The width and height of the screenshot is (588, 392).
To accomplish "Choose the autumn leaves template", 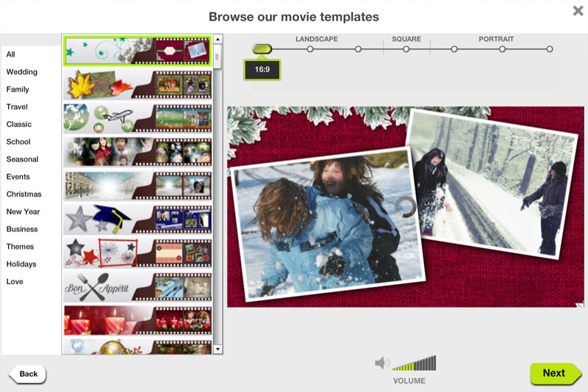I will (x=137, y=84).
